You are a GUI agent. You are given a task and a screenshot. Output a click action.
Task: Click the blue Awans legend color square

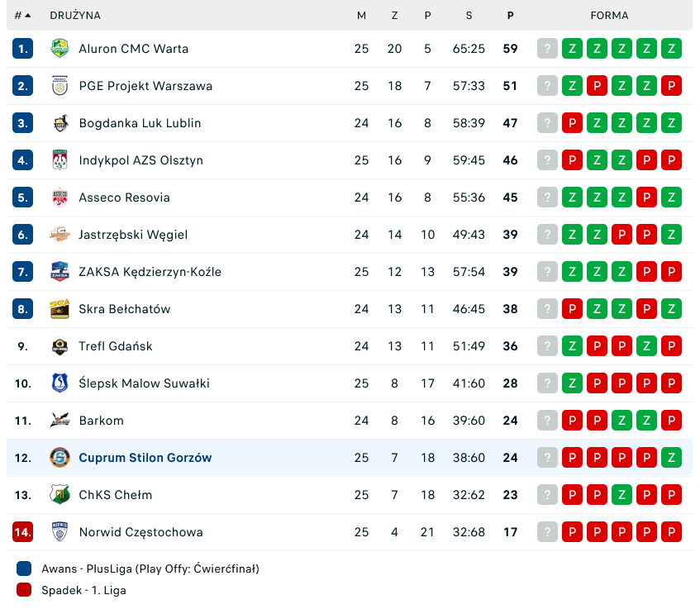click(24, 569)
